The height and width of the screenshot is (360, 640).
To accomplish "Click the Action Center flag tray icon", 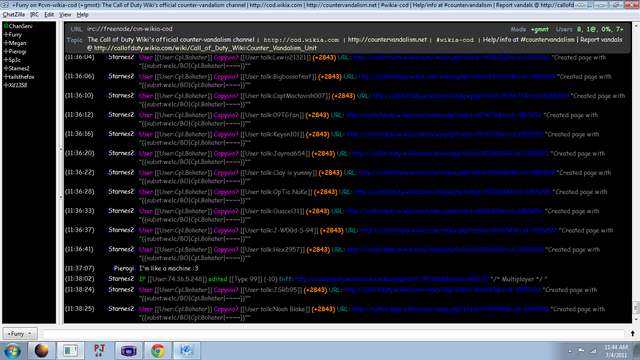I will (x=581, y=351).
